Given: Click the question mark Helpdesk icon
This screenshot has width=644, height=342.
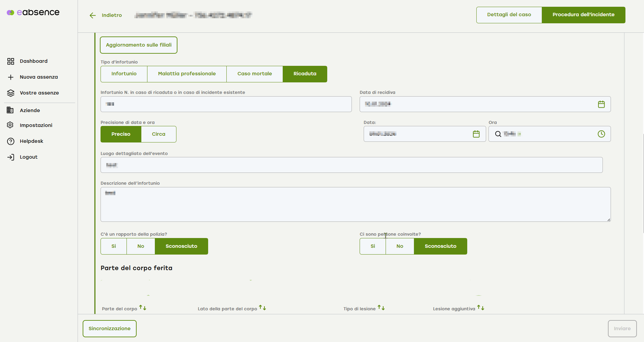Looking at the screenshot, I should [11, 141].
